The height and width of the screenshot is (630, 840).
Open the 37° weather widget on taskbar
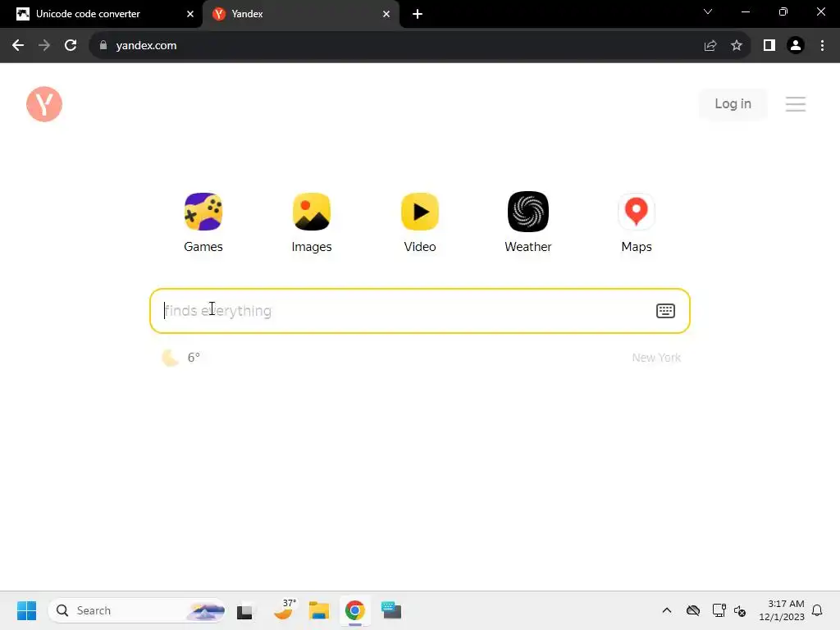tap(284, 610)
